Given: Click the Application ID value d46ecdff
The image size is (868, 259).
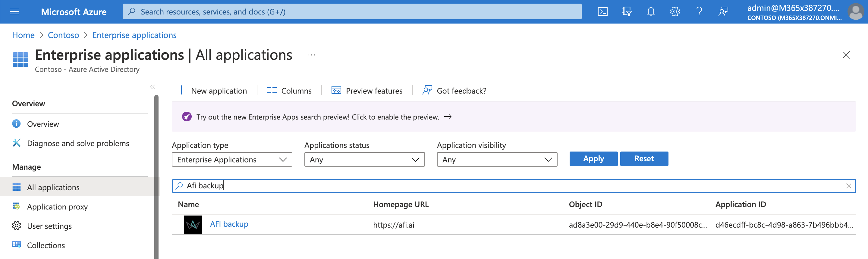Looking at the screenshot, I should (x=784, y=225).
